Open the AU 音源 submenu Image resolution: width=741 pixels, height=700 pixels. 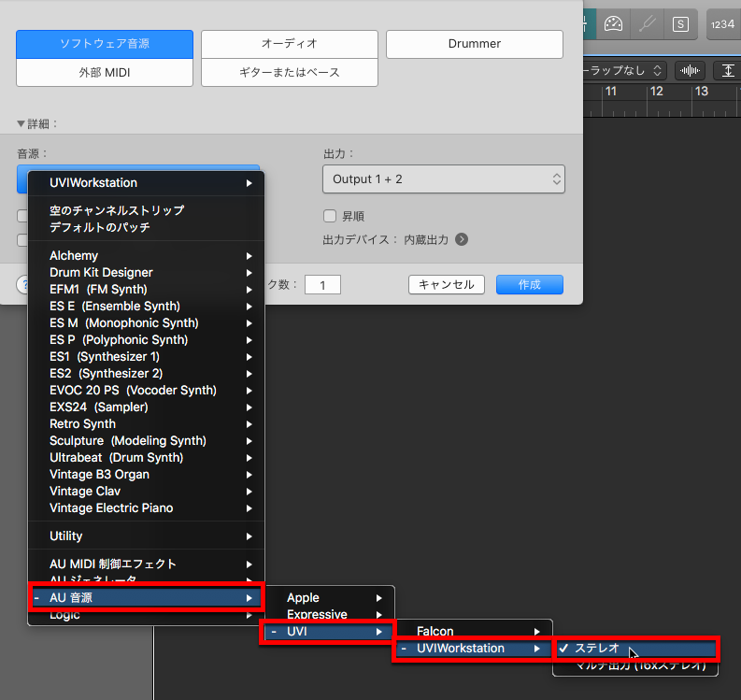(147, 598)
